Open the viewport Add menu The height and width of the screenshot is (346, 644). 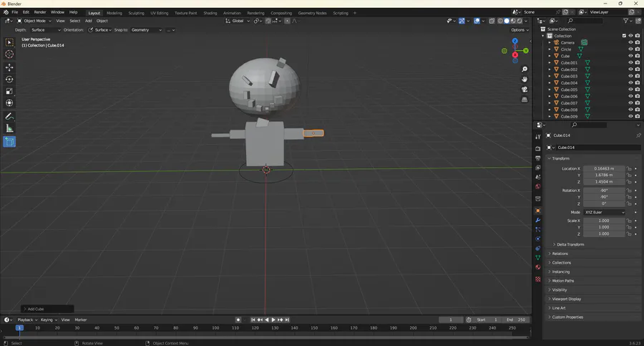pyautogui.click(x=88, y=21)
